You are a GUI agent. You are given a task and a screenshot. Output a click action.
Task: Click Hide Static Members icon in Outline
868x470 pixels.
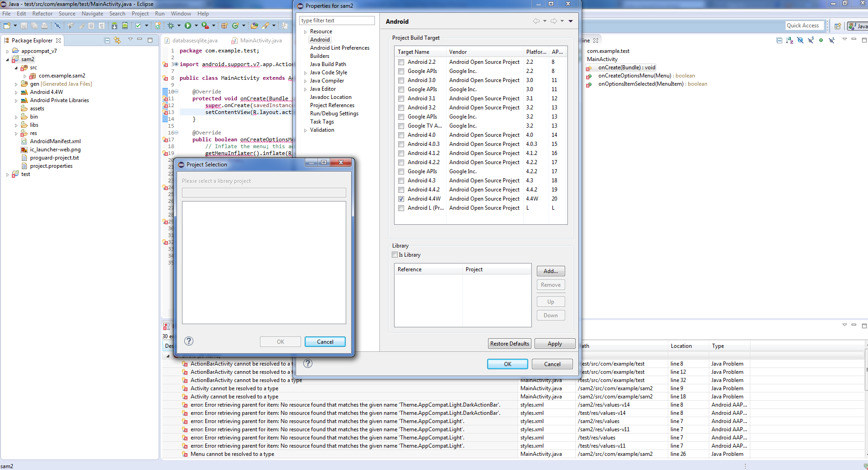click(811, 40)
